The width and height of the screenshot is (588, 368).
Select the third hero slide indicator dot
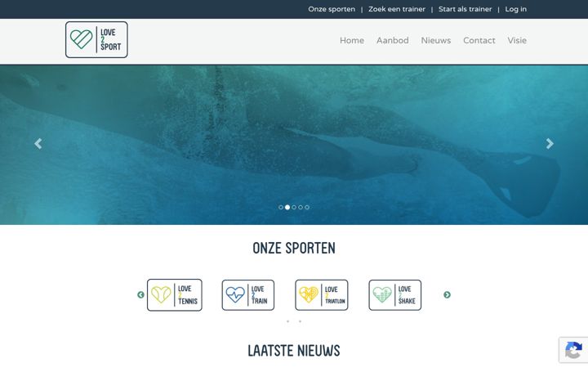coord(294,207)
